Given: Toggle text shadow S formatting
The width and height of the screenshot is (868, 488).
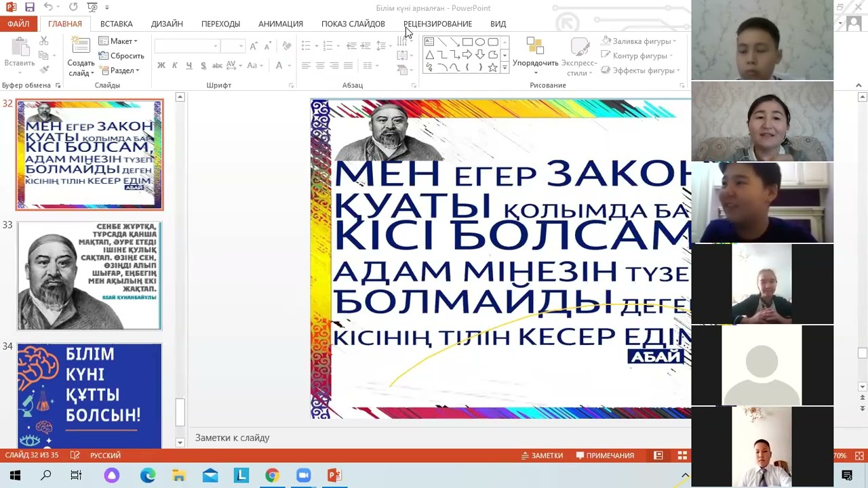Looking at the screenshot, I should click(202, 66).
